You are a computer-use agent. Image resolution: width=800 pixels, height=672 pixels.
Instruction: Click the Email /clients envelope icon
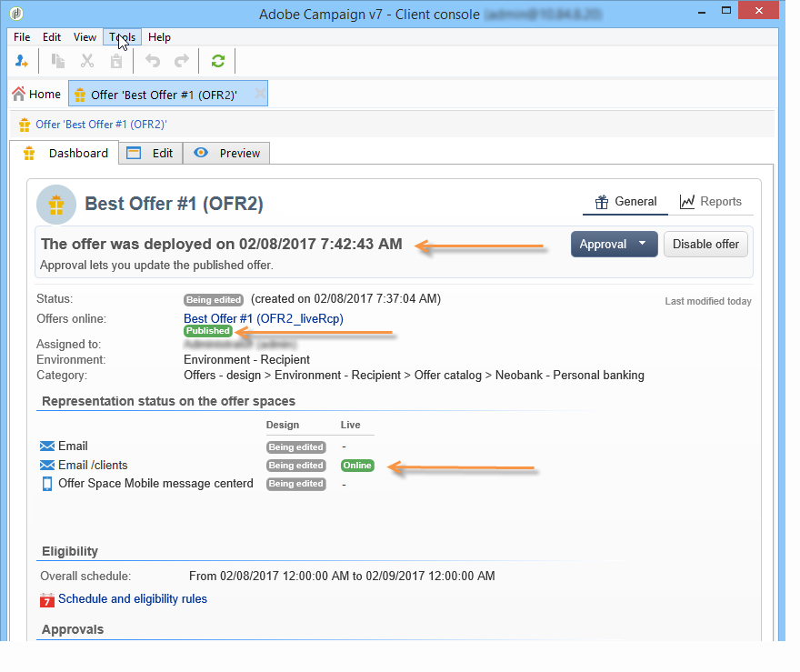[47, 466]
